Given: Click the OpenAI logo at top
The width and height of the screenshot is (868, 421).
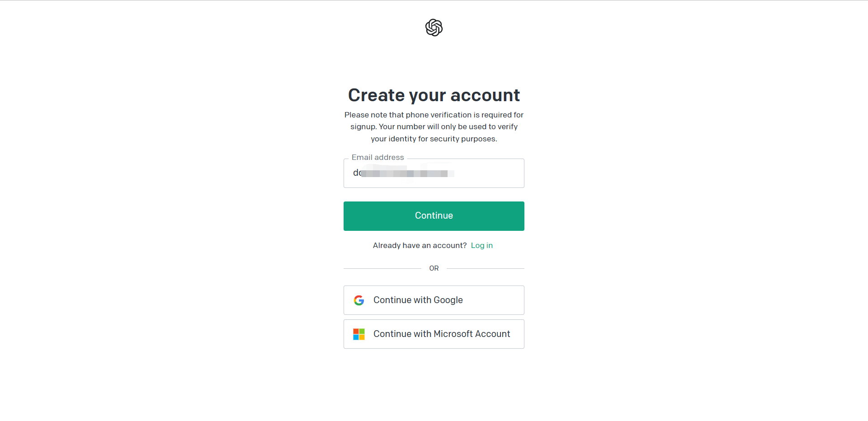Looking at the screenshot, I should [434, 28].
